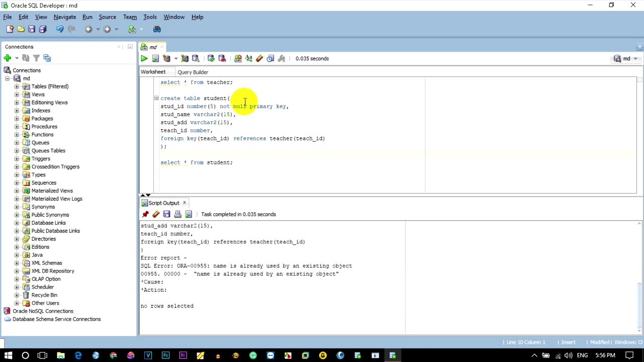This screenshot has width=644, height=362.
Task: Click the File Explorer icon in taskbar
Action: (x=61, y=356)
